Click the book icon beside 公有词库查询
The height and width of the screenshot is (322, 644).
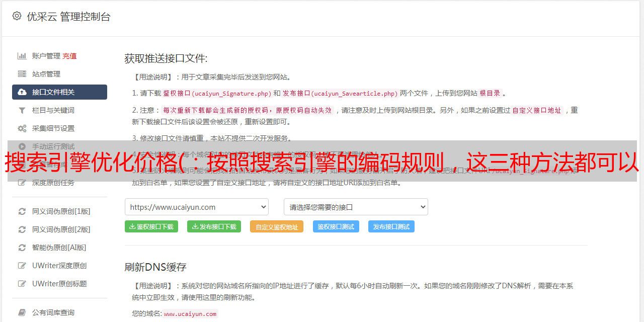pyautogui.click(x=22, y=312)
